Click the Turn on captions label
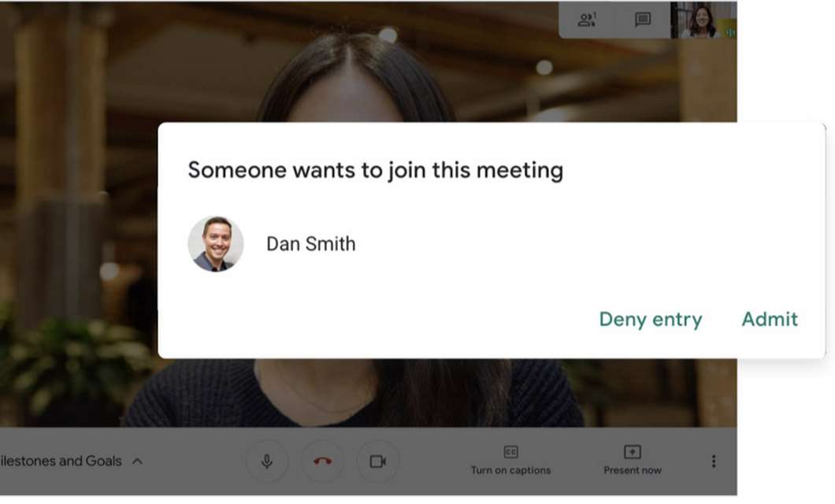This screenshot has width=835, height=504. (x=510, y=470)
